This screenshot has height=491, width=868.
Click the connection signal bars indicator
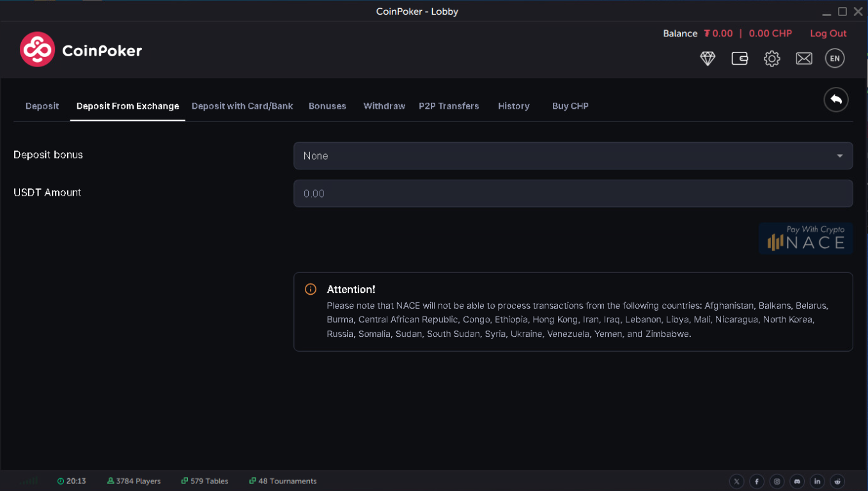click(x=29, y=481)
